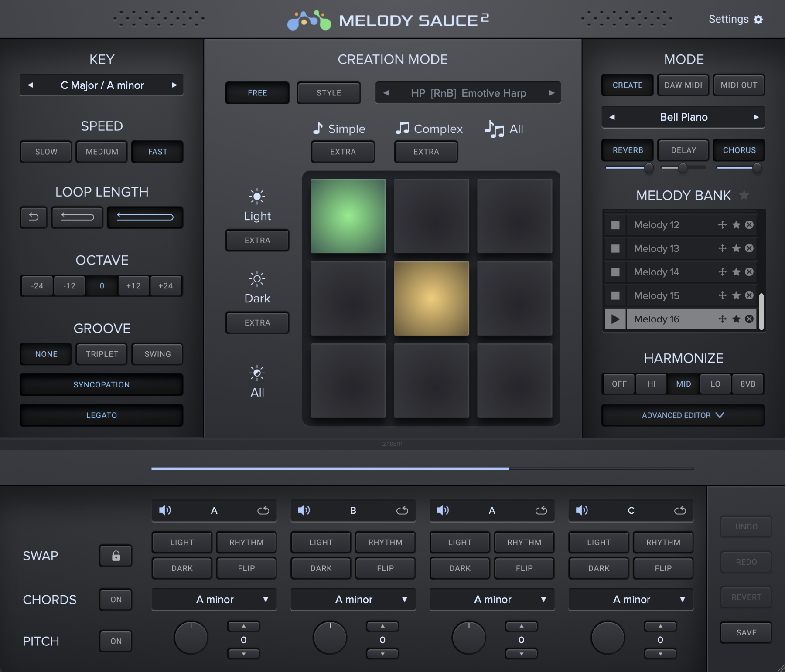The width and height of the screenshot is (785, 672).
Task: Select Style creation mode
Action: [x=329, y=93]
